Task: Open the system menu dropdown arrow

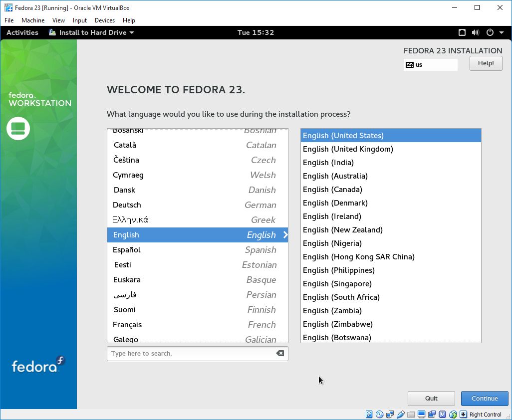Action: 502,32
